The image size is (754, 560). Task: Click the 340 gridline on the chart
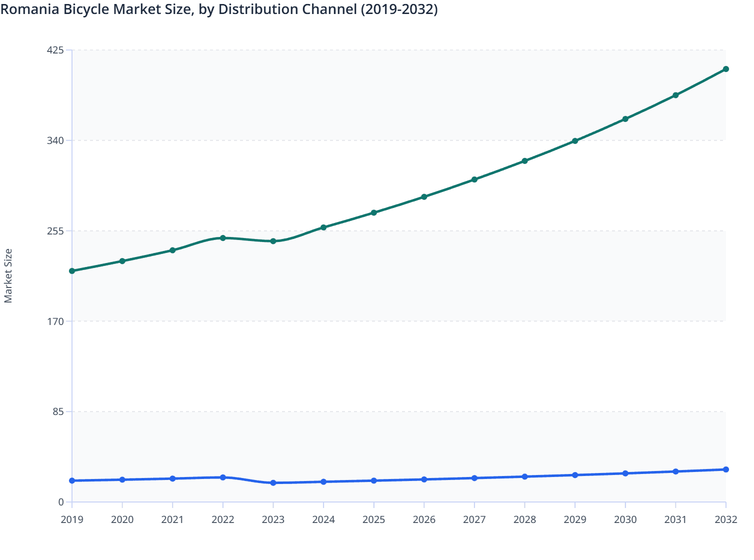(x=395, y=141)
